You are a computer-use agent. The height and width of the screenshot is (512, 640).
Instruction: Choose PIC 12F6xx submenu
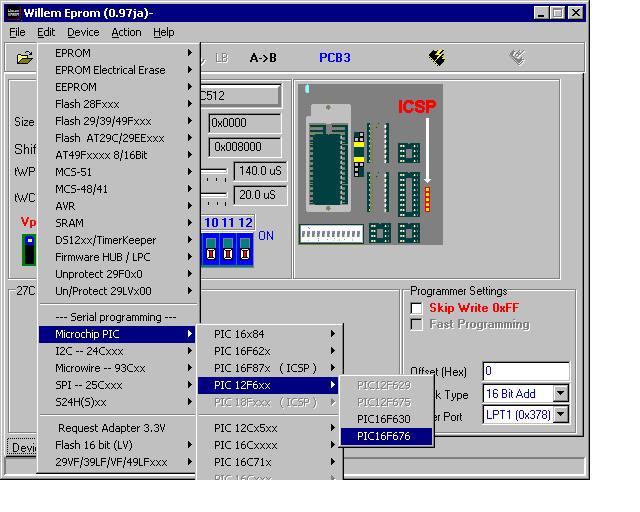pos(268,385)
